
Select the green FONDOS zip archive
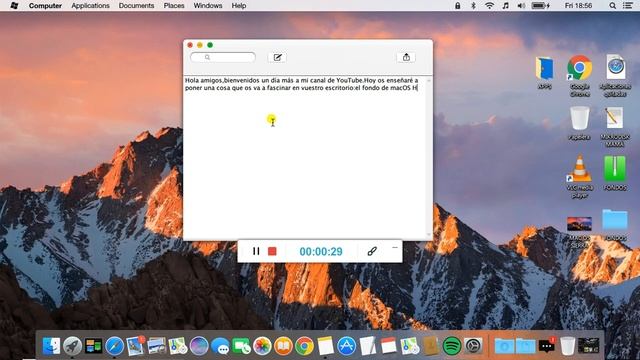615,173
